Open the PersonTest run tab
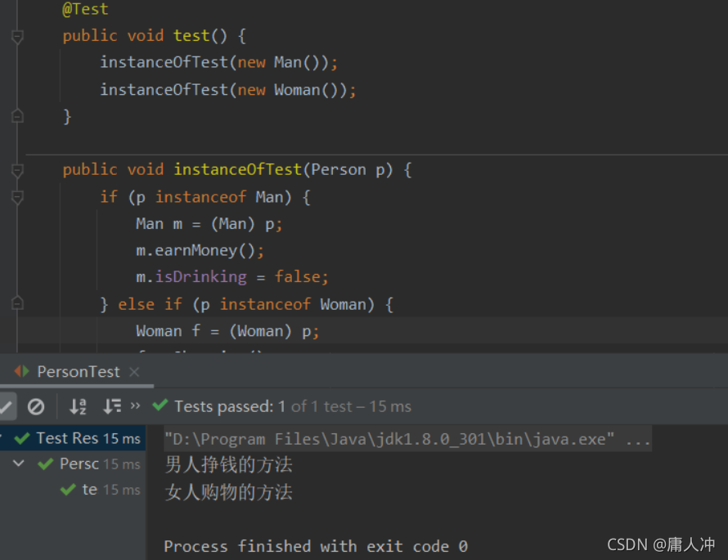Viewport: 728px width, 560px height. coord(79,372)
